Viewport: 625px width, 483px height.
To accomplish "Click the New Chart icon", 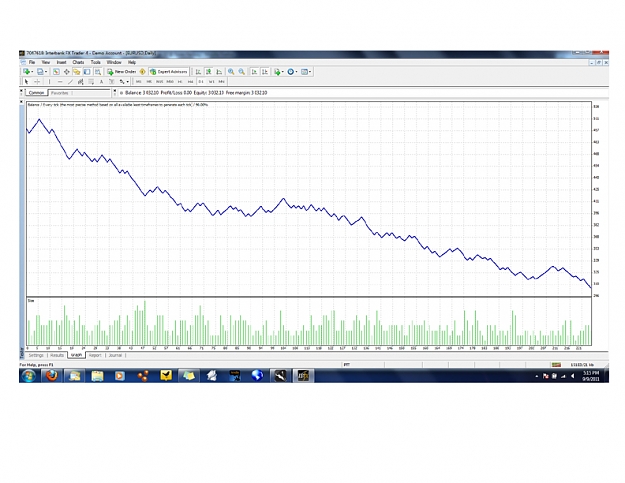I will [26, 72].
